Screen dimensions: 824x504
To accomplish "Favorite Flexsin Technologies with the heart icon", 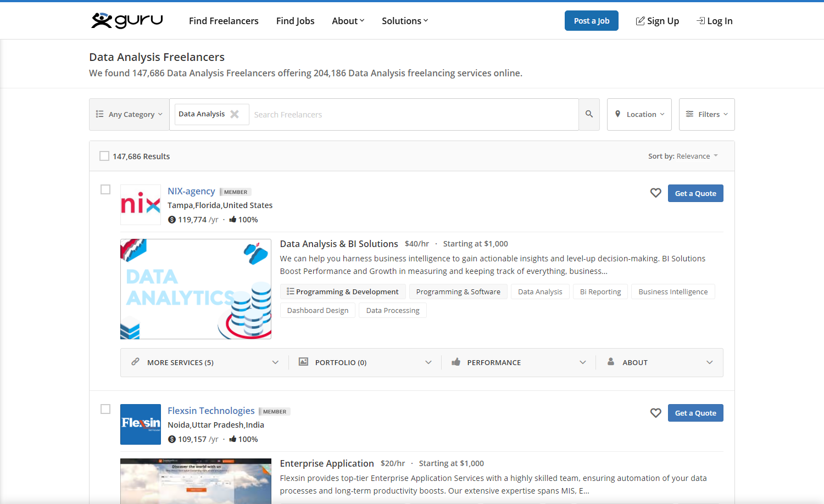I will [655, 412].
